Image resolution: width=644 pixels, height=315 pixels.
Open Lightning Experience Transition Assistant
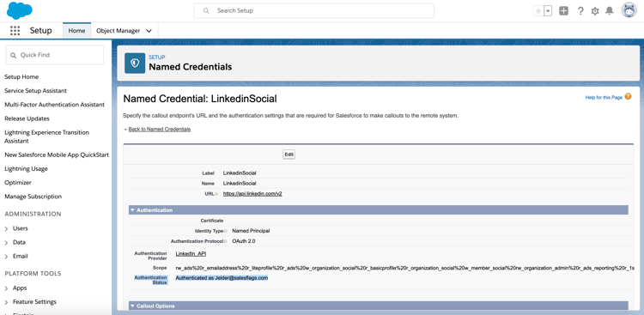coord(46,136)
